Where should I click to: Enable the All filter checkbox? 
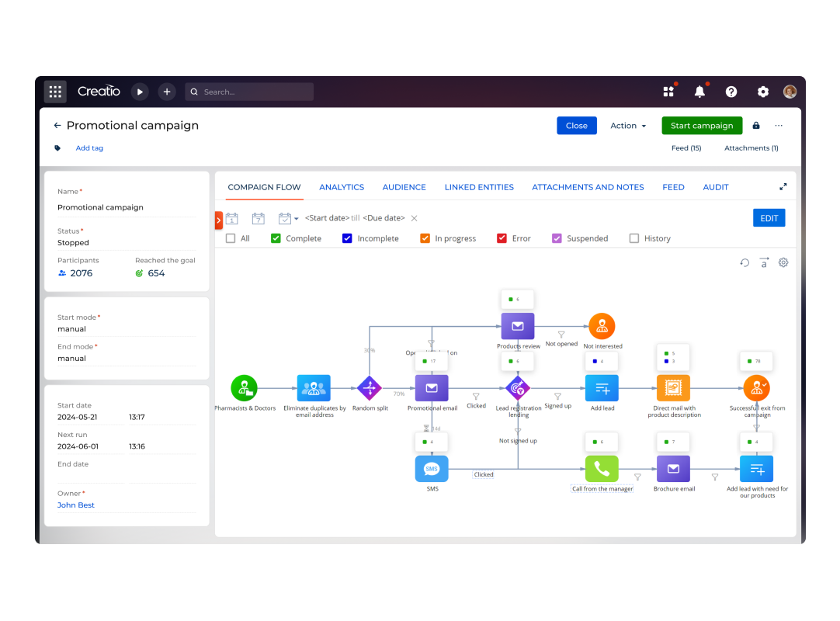[x=231, y=238]
